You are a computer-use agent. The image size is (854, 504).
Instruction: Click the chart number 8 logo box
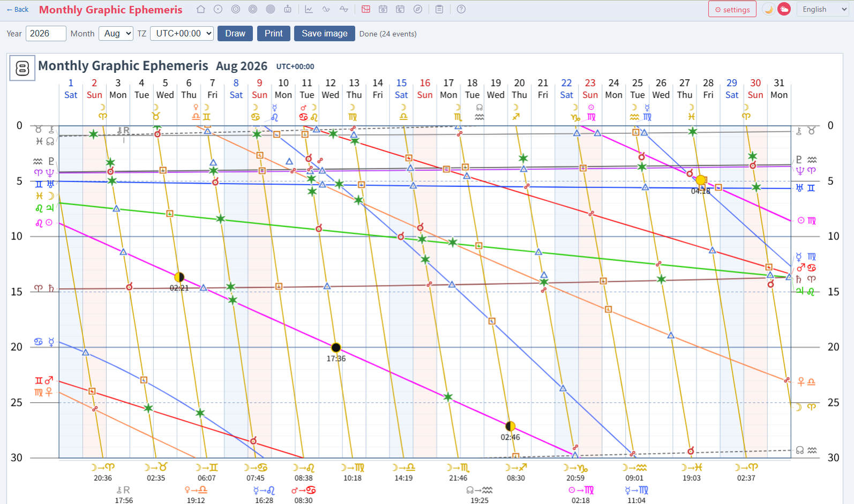pos(23,68)
